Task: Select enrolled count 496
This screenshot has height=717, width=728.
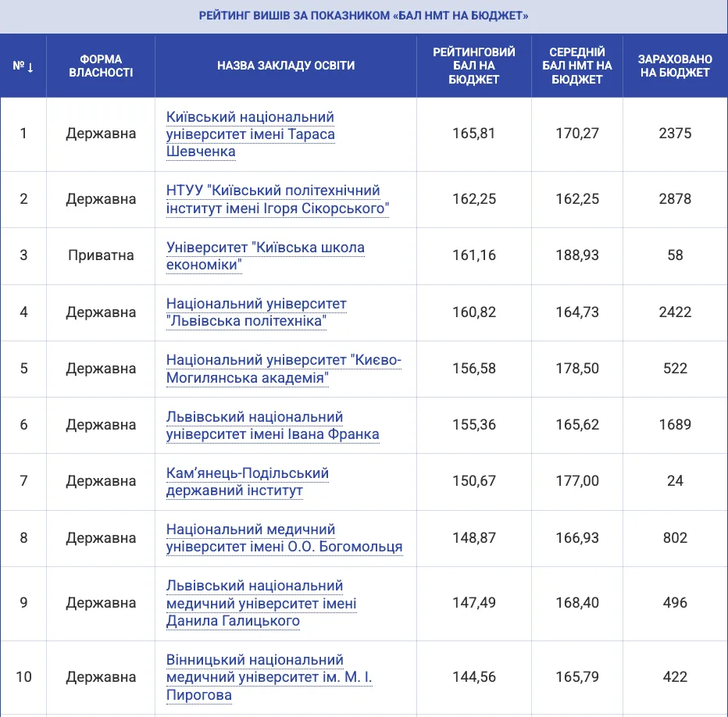Action: (x=675, y=603)
